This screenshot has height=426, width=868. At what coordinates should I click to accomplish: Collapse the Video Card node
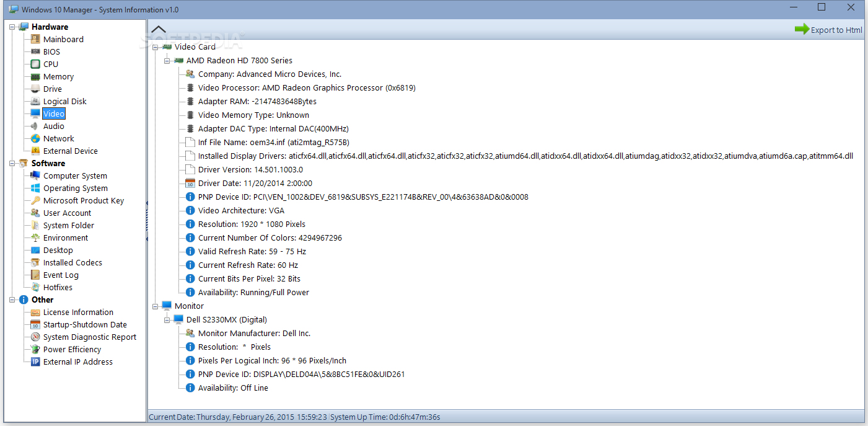click(155, 47)
